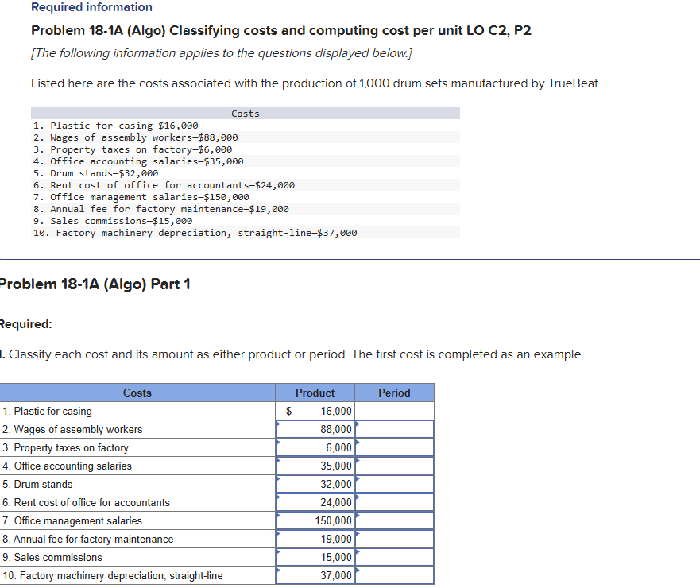Click the Product column header
700x588 pixels.
tap(315, 392)
